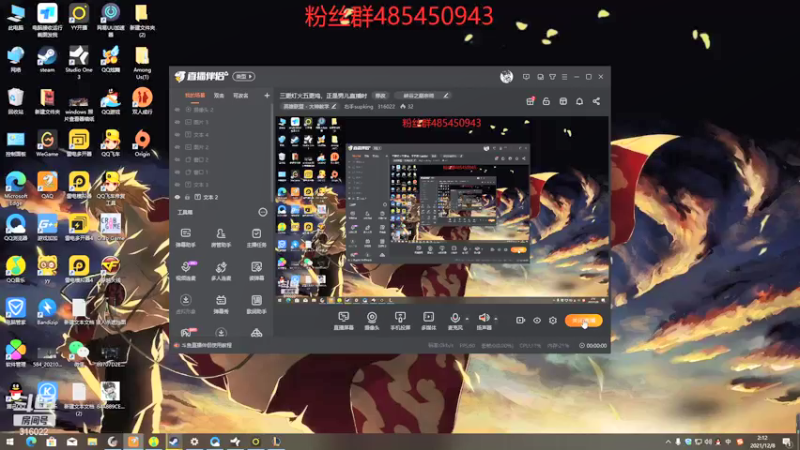Viewport: 800px width, 450px height.
Task: Open the gift box icon with red dot
Action: click(530, 101)
